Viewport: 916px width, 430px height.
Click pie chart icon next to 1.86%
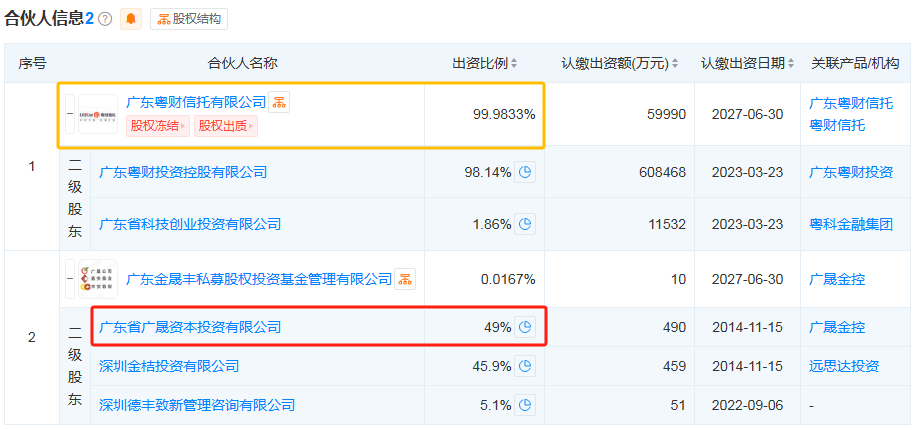[x=526, y=224]
